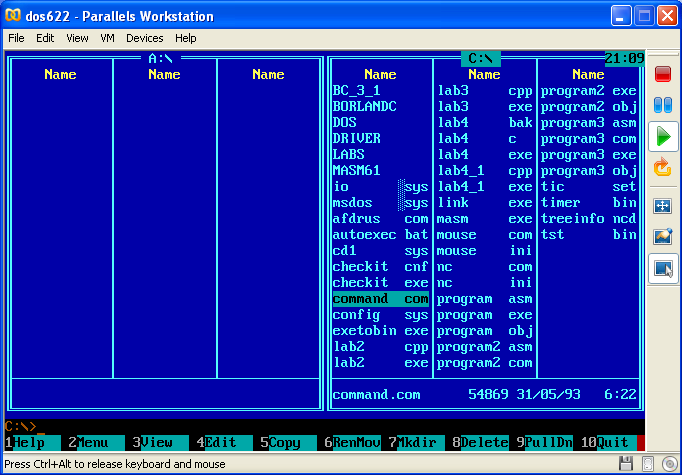Select the tst bin file
The width and height of the screenshot is (682, 475).
pyautogui.click(x=588, y=235)
